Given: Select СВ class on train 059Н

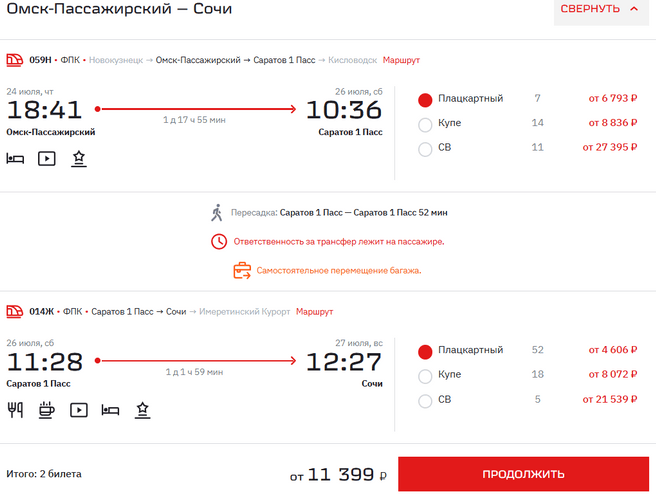Looking at the screenshot, I should [x=425, y=149].
